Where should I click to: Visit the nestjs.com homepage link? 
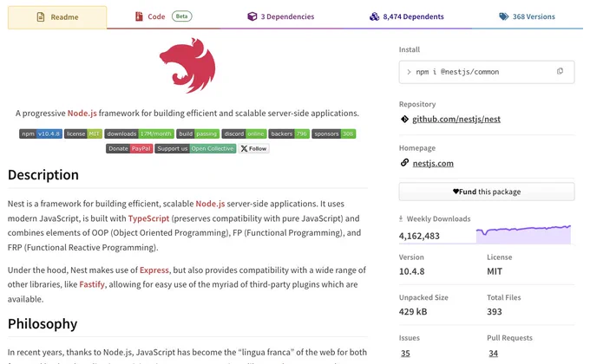coord(433,163)
